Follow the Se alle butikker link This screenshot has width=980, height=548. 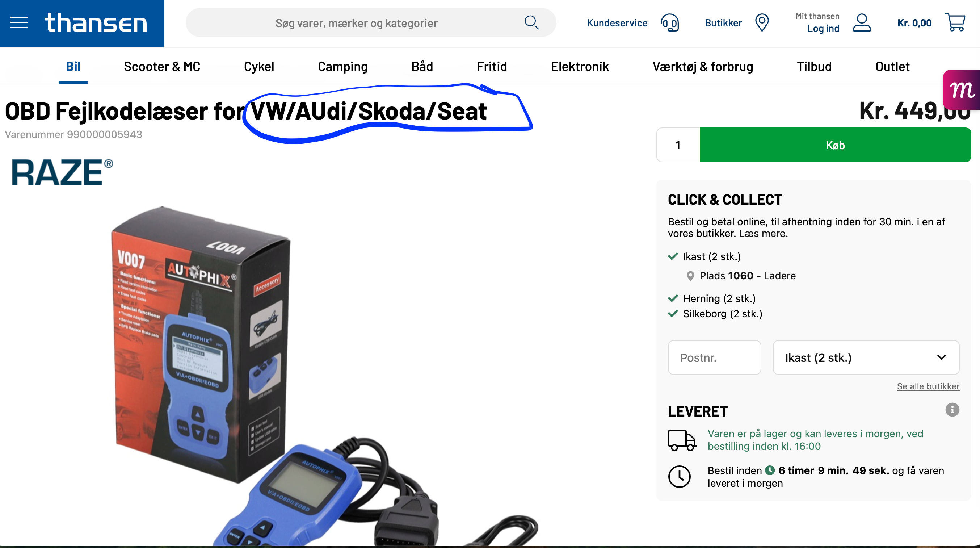[928, 386]
